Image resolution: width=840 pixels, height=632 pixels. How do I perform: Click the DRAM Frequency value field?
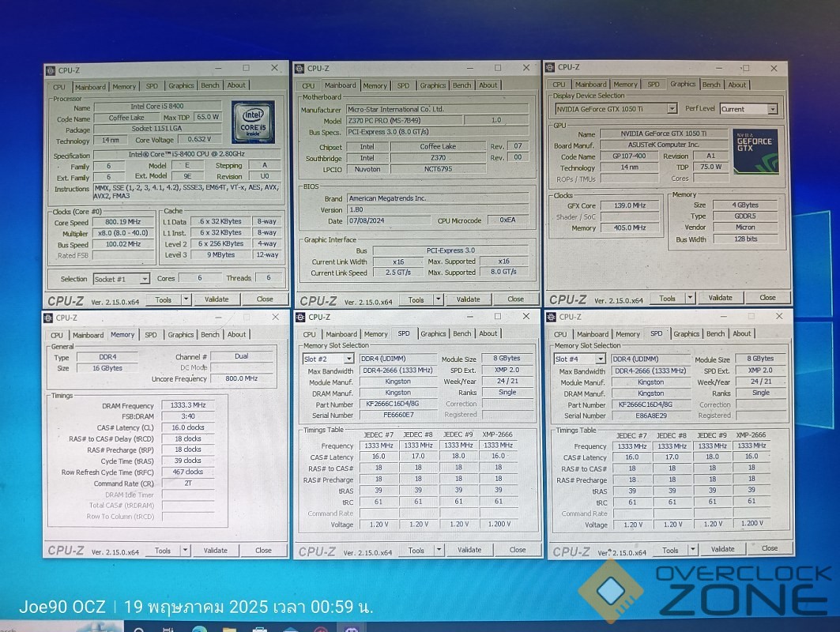coord(187,405)
